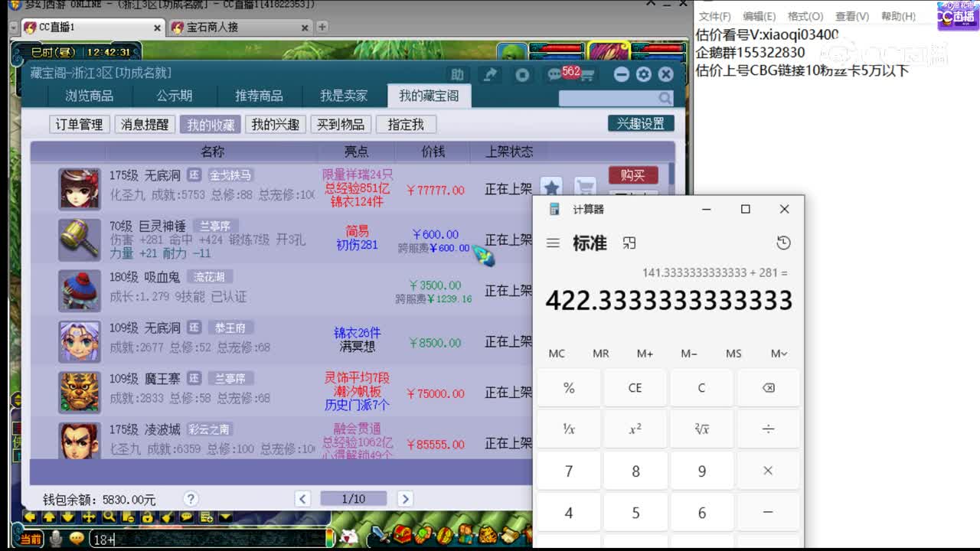This screenshot has width=980, height=551.
Task: Click the question mark icon beside 钱包余额
Action: 191,498
